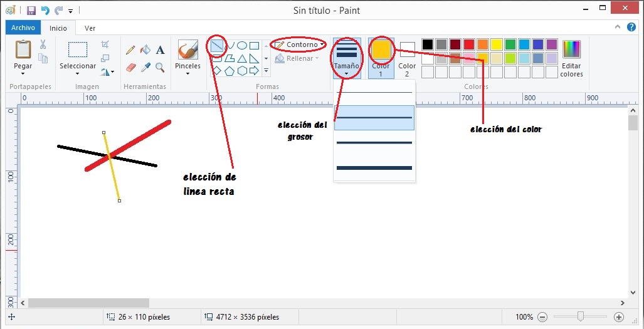This screenshot has height=329, width=644.
Task: Open the Contorno outline dropdown
Action: click(x=300, y=44)
